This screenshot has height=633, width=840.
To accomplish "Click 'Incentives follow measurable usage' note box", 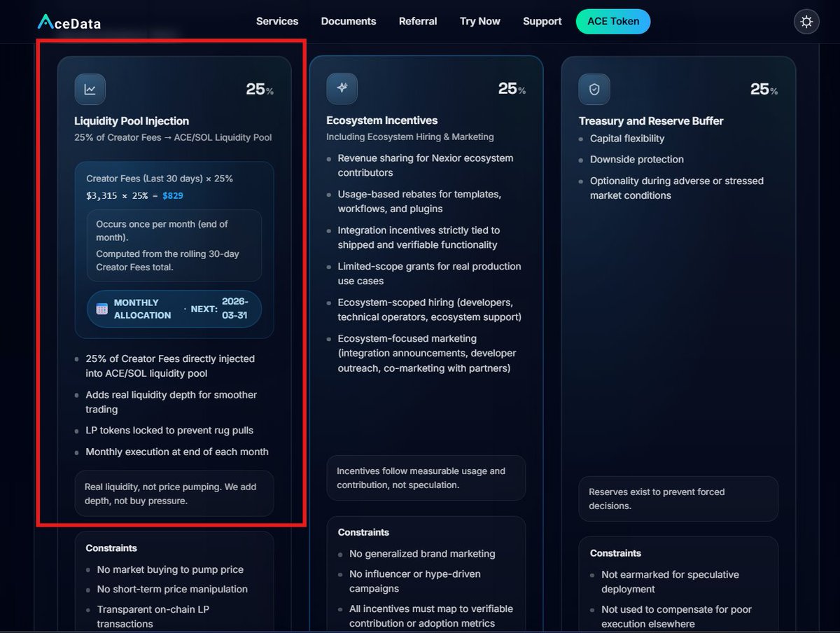I will point(426,478).
